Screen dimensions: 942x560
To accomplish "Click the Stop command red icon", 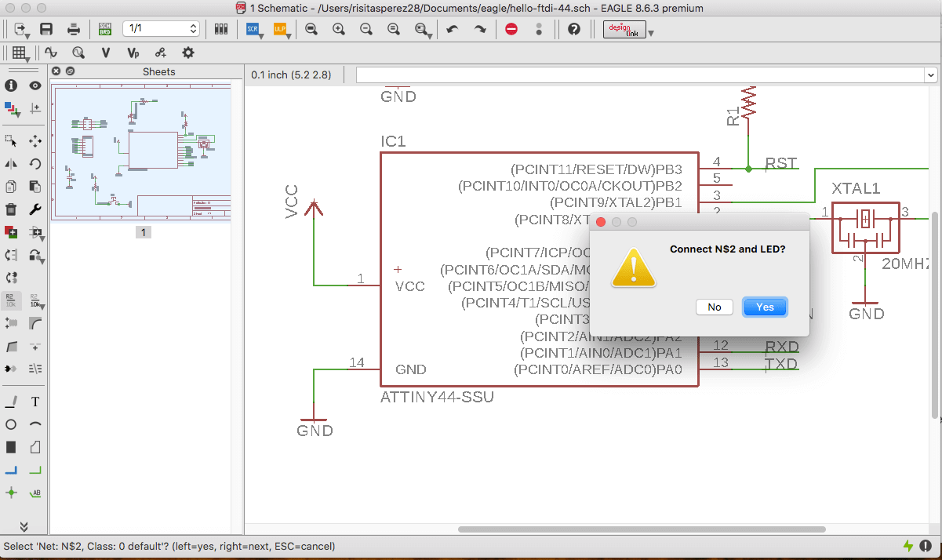I will coord(511,29).
